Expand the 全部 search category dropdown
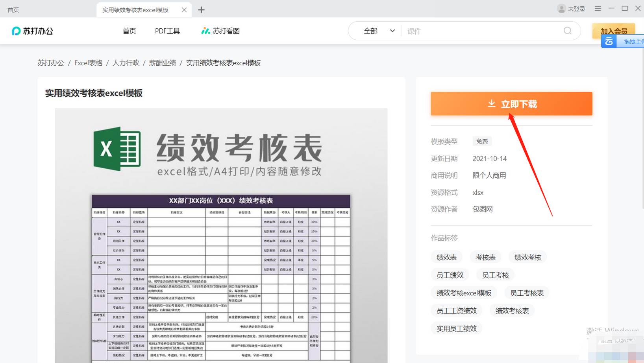This screenshot has height=363, width=644. (x=379, y=31)
